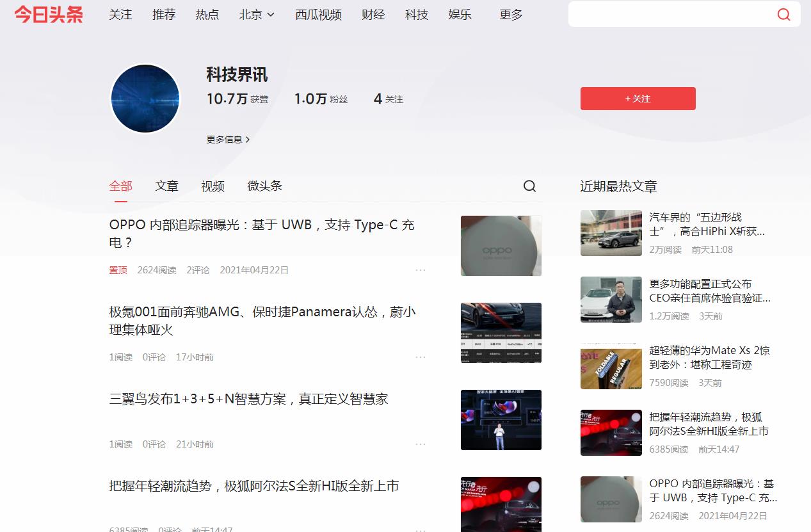Click the CEO 首席体验官 thumbnail in sidebar
811x532 pixels.
coord(611,300)
